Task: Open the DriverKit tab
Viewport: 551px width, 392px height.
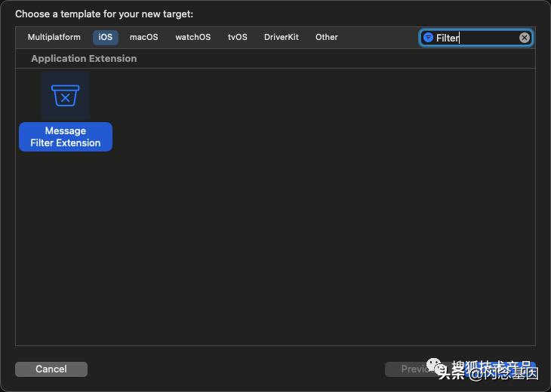Action: [281, 37]
